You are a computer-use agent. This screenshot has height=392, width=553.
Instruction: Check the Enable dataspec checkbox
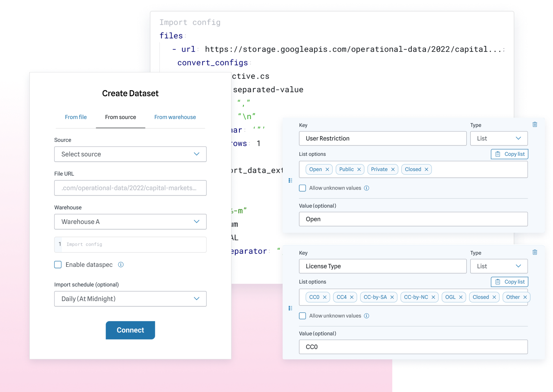[x=58, y=264]
